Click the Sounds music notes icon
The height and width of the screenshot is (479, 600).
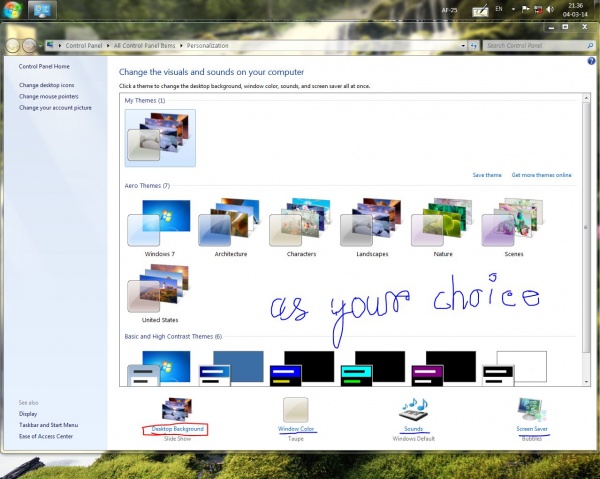point(413,410)
